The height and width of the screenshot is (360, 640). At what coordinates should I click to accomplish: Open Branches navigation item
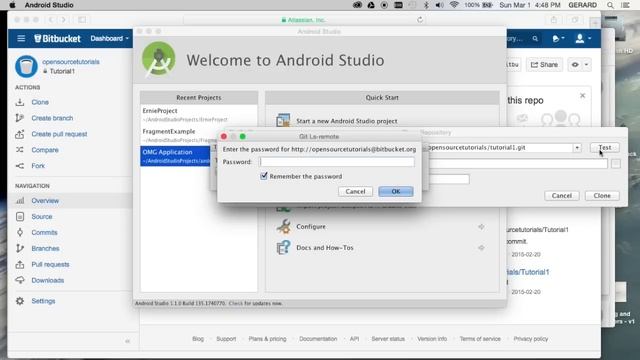click(x=45, y=249)
